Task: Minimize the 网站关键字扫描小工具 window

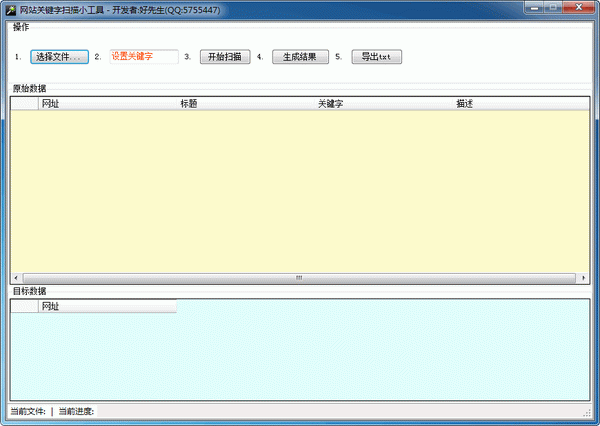Action: click(534, 8)
